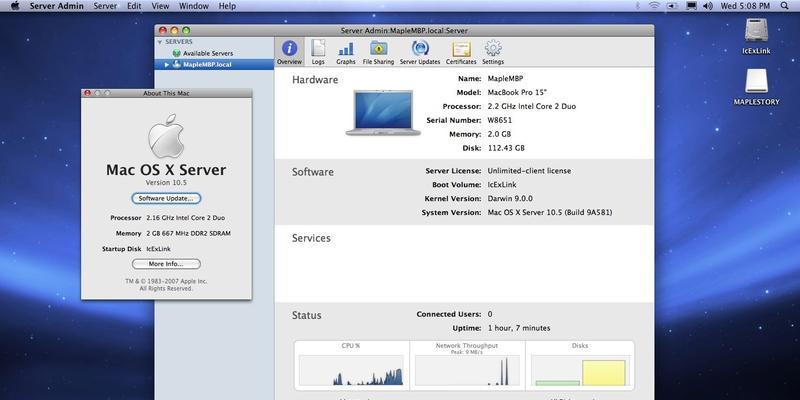This screenshot has height=400, width=800.
Task: Collapse the SERVERS sidebar section
Action: [x=160, y=42]
